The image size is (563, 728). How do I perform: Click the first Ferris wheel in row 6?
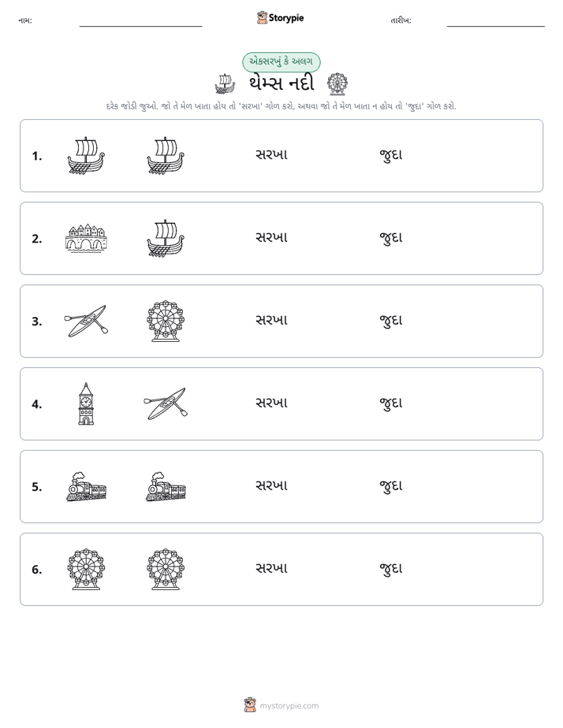click(x=86, y=569)
